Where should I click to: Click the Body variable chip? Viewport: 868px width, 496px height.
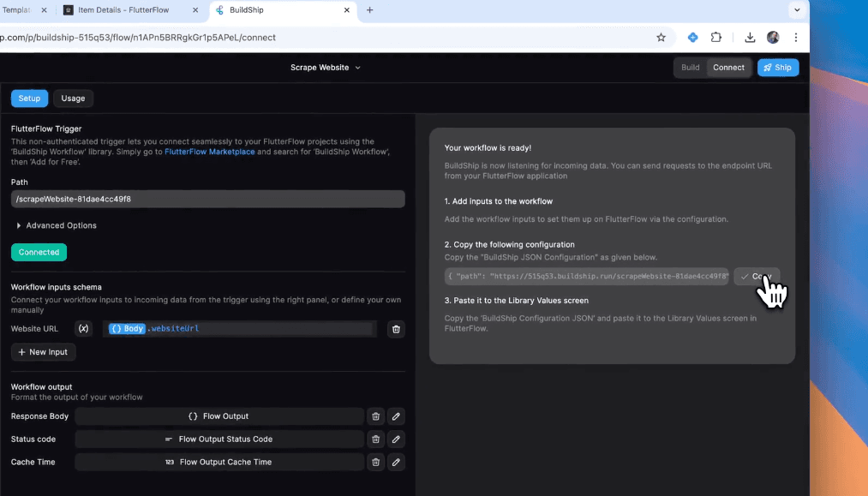point(127,329)
